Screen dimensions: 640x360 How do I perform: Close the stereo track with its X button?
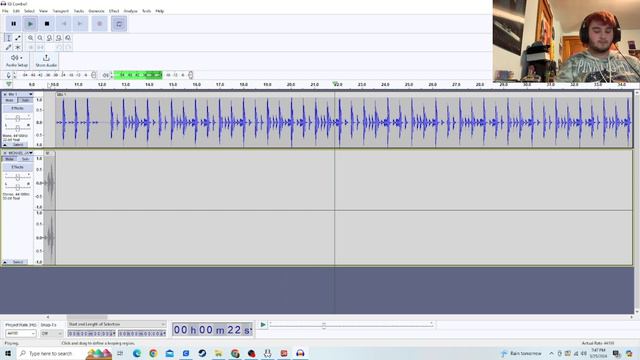[x=5, y=153]
